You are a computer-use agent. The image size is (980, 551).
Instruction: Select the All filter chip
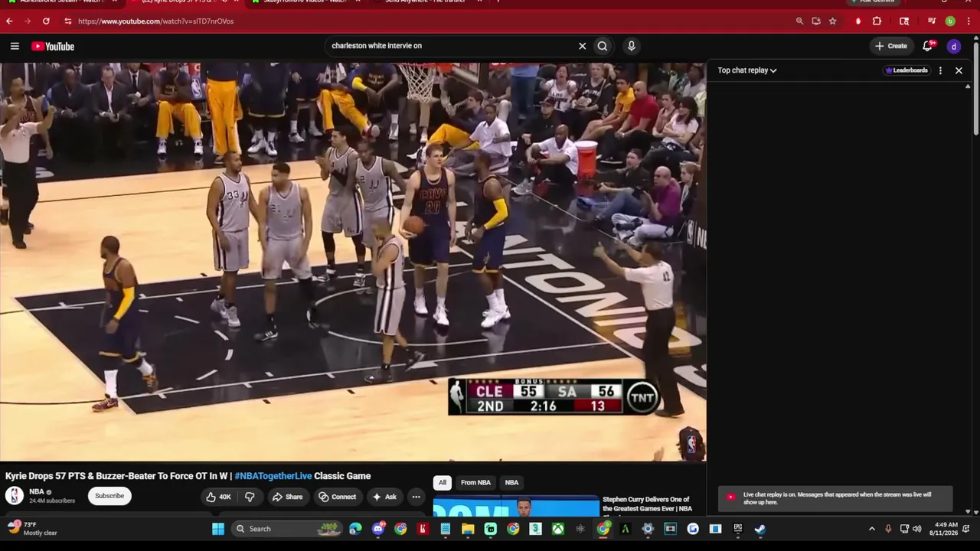(442, 482)
